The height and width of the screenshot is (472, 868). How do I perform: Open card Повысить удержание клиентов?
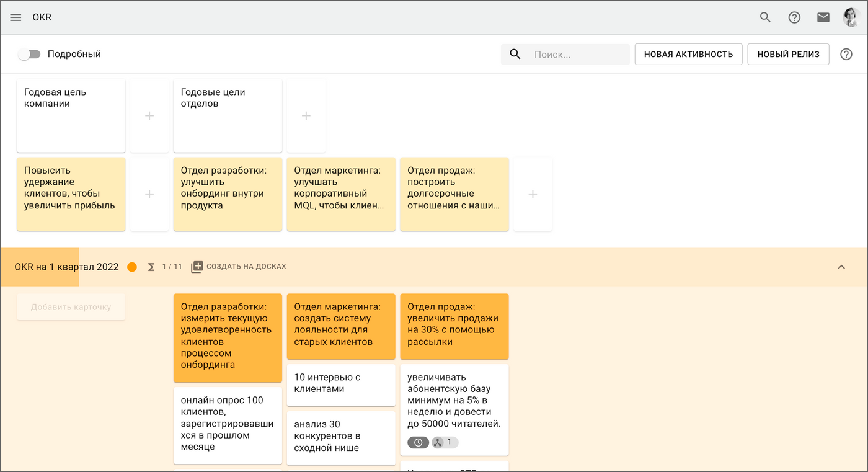click(x=71, y=194)
